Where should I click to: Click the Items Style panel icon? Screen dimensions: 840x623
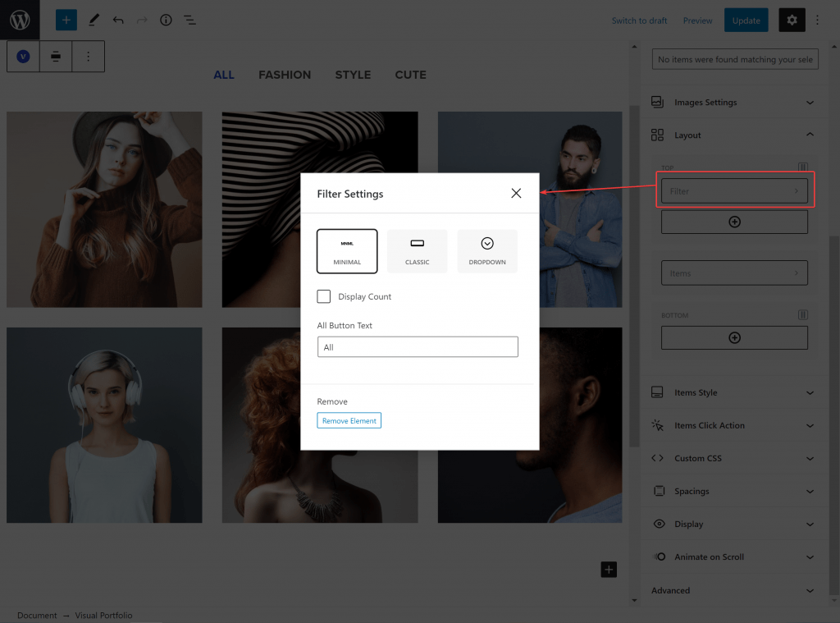point(657,392)
